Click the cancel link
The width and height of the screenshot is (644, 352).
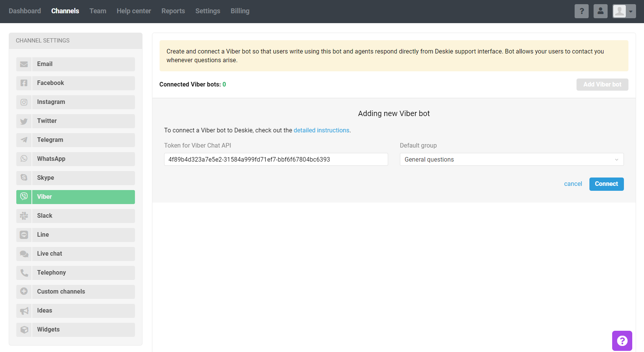(x=573, y=184)
